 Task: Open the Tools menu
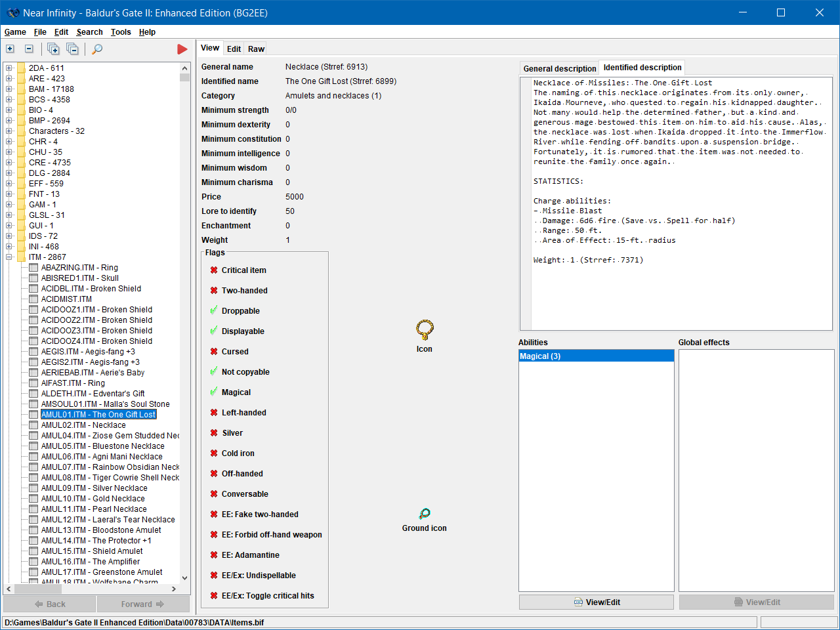coord(121,32)
